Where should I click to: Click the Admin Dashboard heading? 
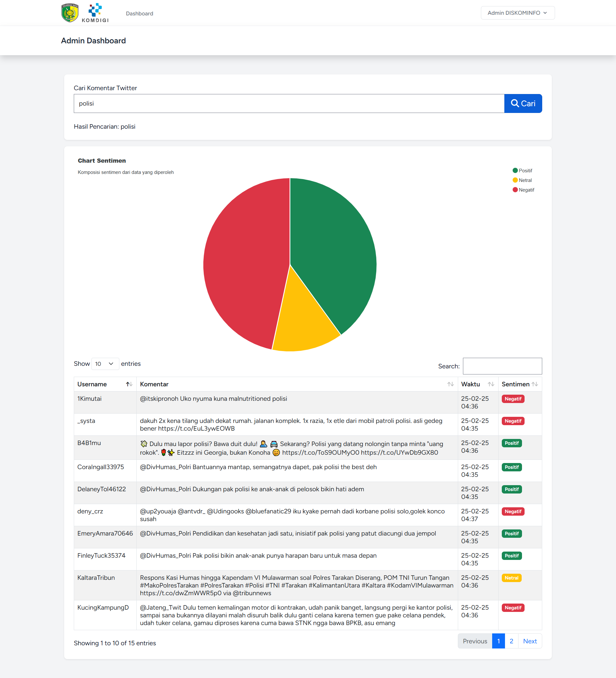[x=93, y=41]
